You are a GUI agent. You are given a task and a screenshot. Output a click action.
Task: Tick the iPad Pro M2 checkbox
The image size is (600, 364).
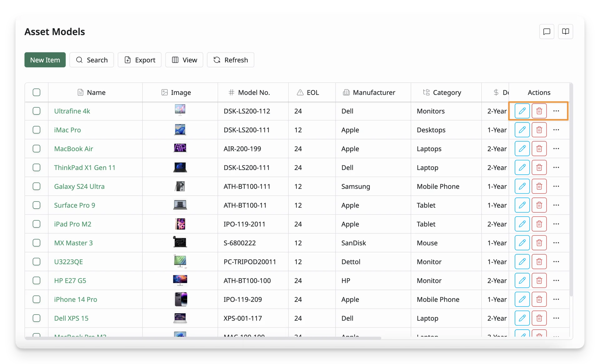coord(37,224)
